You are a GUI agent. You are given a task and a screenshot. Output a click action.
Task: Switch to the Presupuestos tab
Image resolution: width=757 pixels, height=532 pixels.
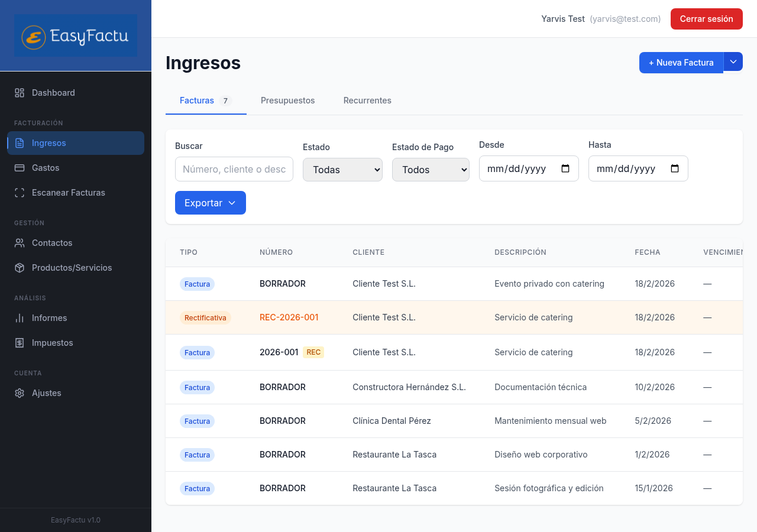click(288, 100)
